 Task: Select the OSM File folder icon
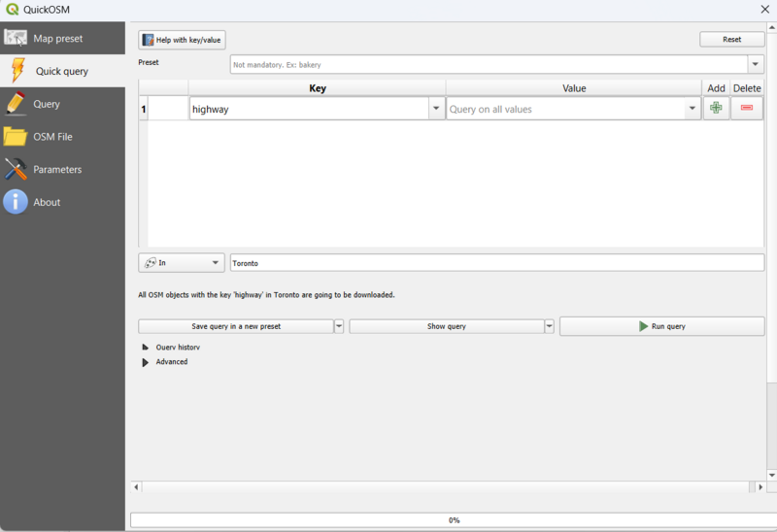tap(16, 137)
